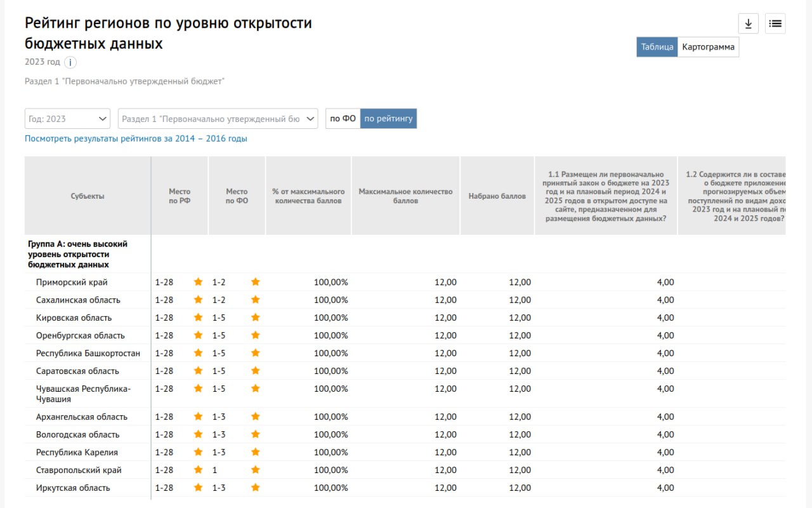Select the Таблица view tab
Viewport: 812px width, 508px height.
point(657,47)
